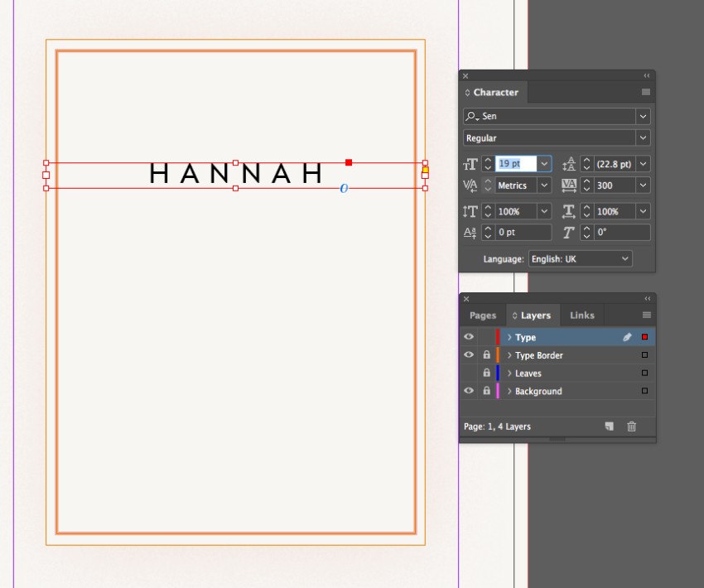Increase the font size with the up stepper arrow

point(488,160)
